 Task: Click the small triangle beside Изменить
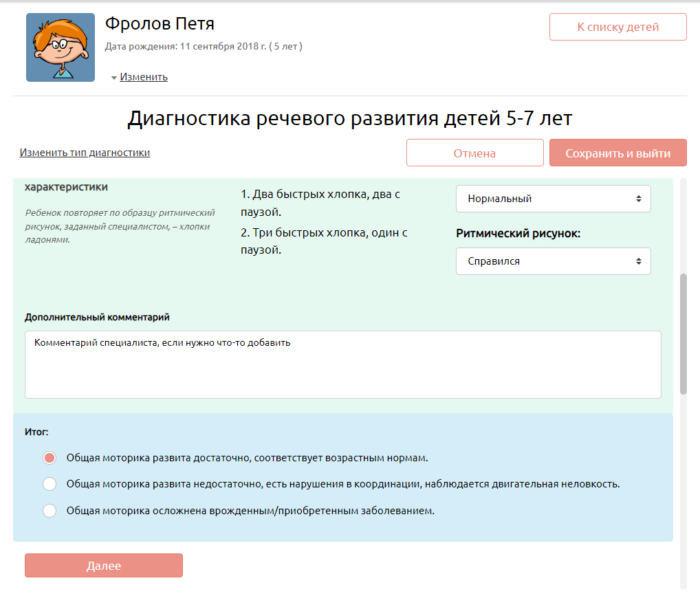coord(113,78)
